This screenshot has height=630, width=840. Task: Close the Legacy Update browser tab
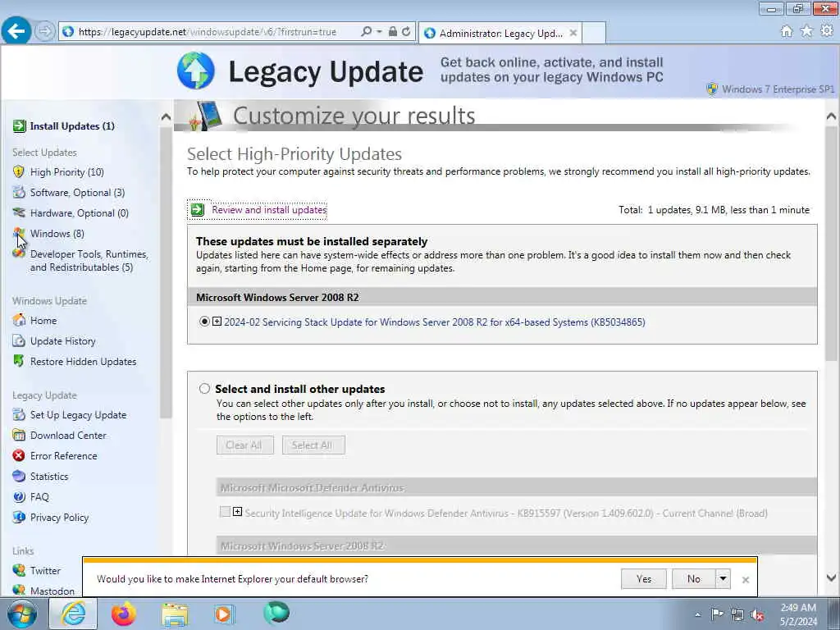coord(573,33)
